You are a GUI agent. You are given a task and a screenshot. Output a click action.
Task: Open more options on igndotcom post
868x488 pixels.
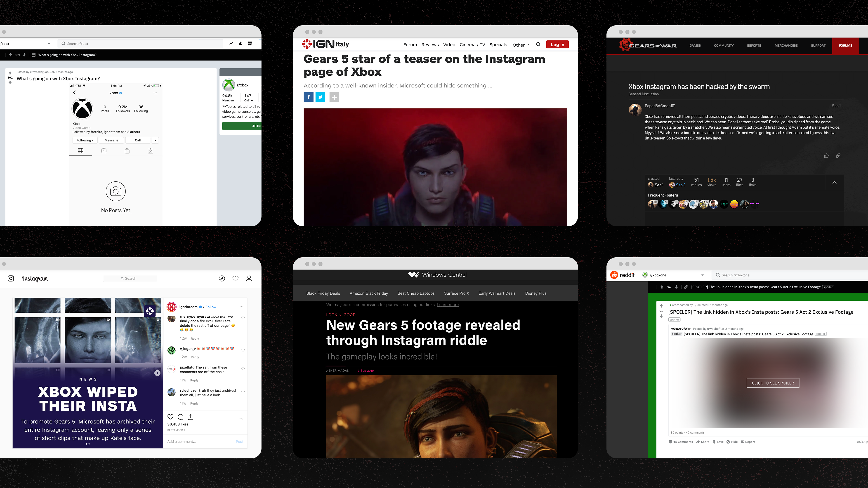tap(241, 307)
